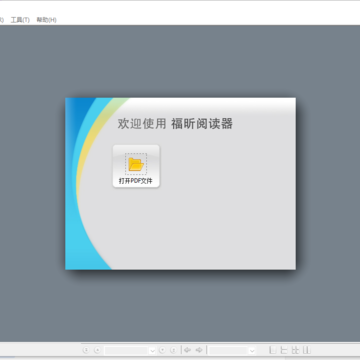Click the previous view left arrow icon
Image resolution: width=360 pixels, height=360 pixels.
pos(188,350)
